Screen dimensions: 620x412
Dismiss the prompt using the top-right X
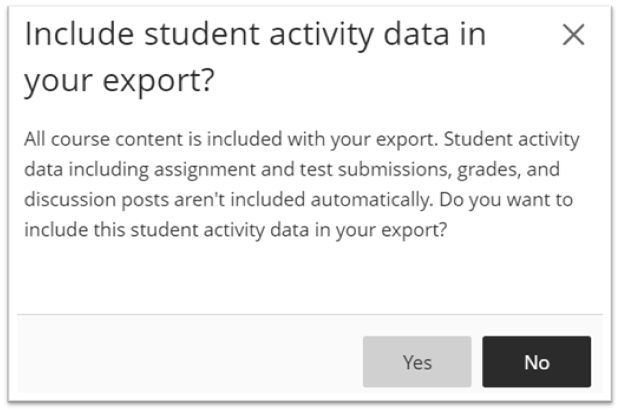(x=573, y=35)
